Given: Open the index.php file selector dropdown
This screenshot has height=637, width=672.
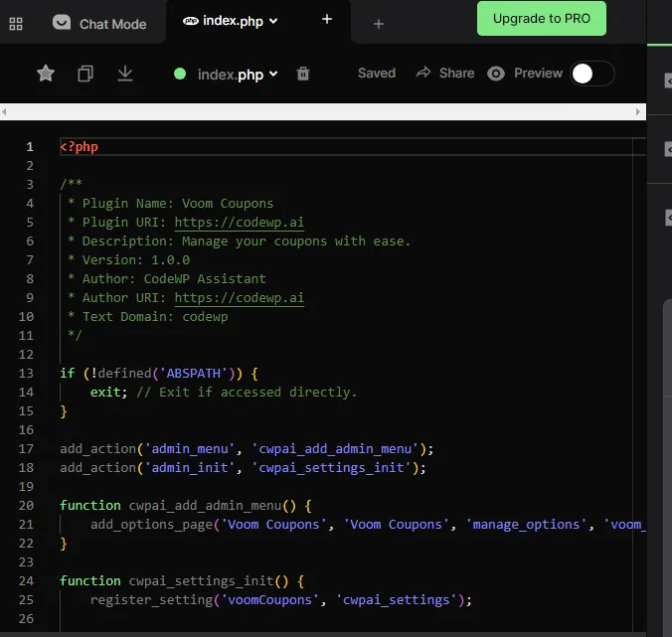Looking at the screenshot, I should coord(238,75).
